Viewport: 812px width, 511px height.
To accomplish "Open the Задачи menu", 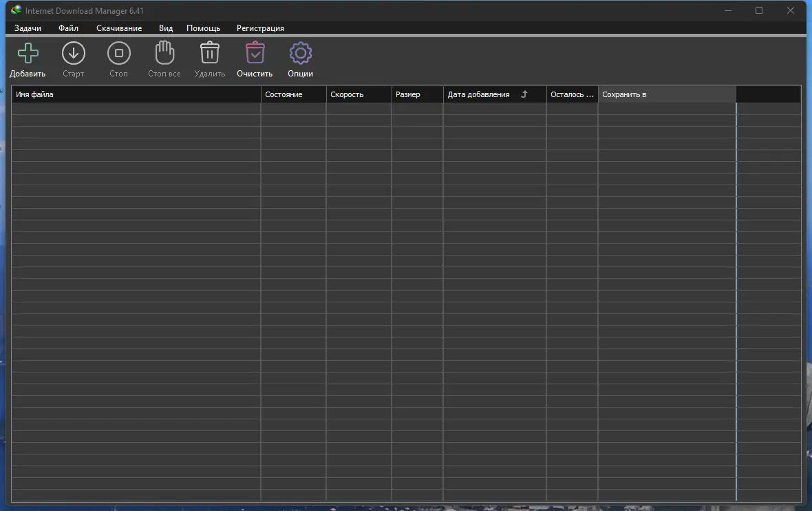I will pos(28,28).
